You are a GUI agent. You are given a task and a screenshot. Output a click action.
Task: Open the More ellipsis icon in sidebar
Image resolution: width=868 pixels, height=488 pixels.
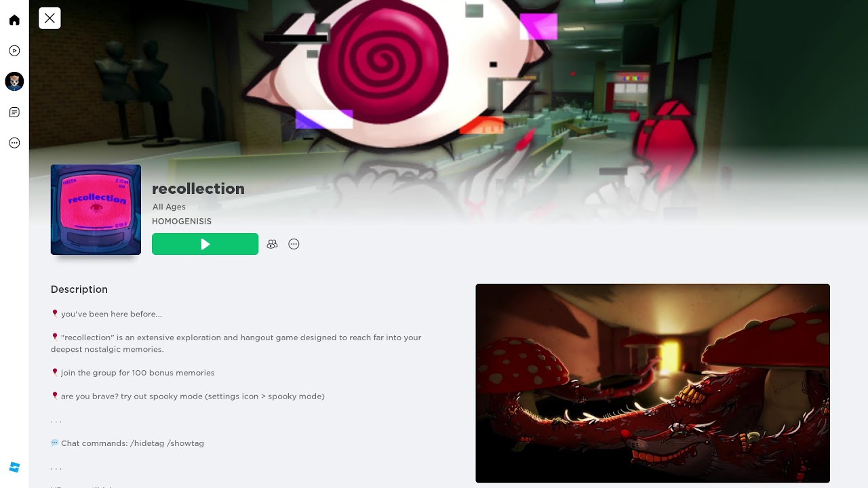click(x=14, y=143)
